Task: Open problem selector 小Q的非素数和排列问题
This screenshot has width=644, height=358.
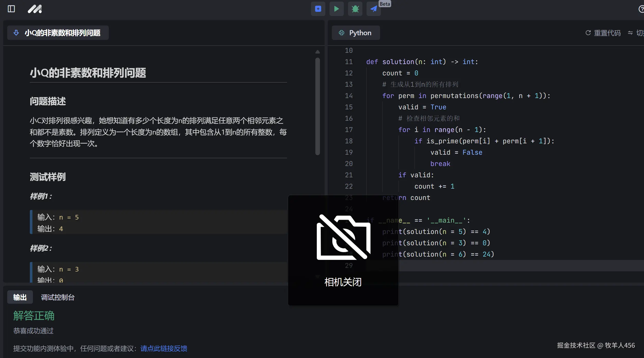Action: coord(62,33)
